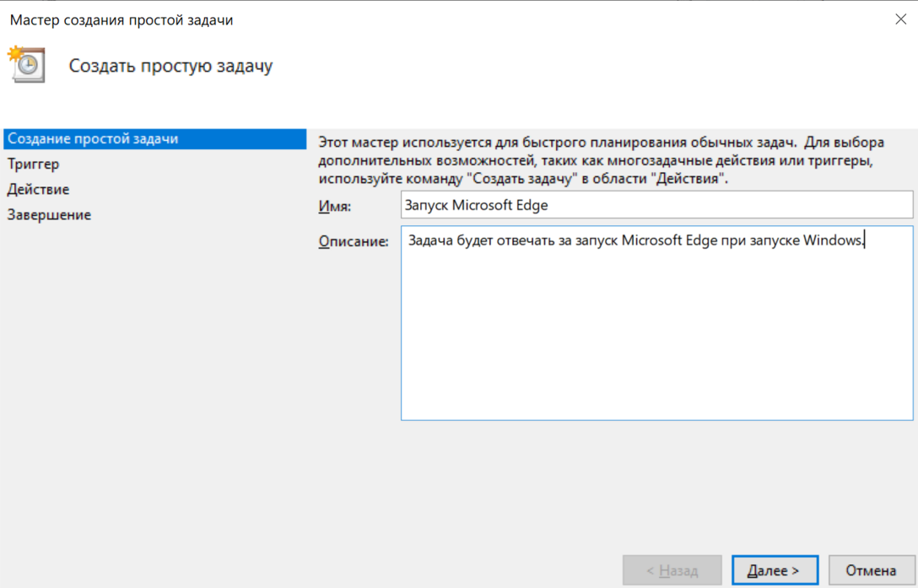Image resolution: width=918 pixels, height=588 pixels.
Task: Select the "Создание простой задачи" step
Action: click(93, 139)
